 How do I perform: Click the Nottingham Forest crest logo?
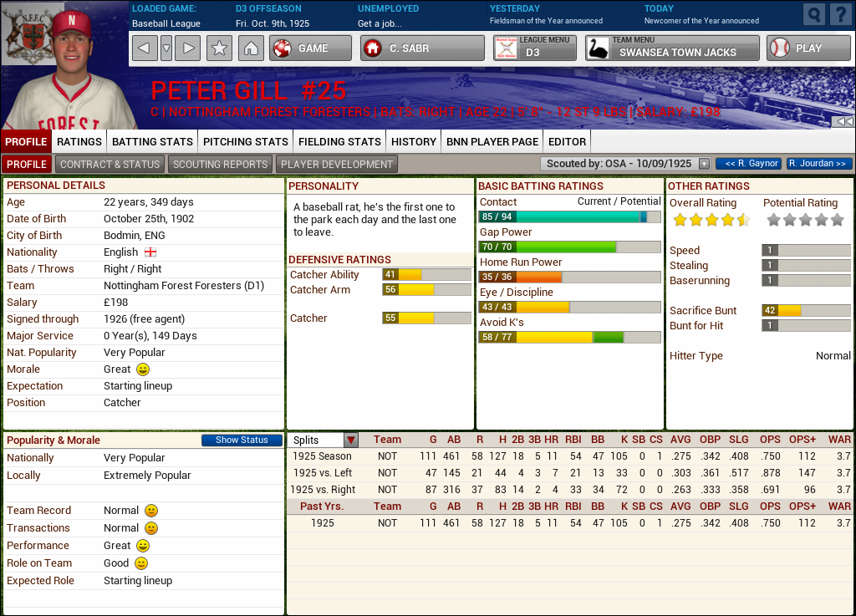click(31, 33)
